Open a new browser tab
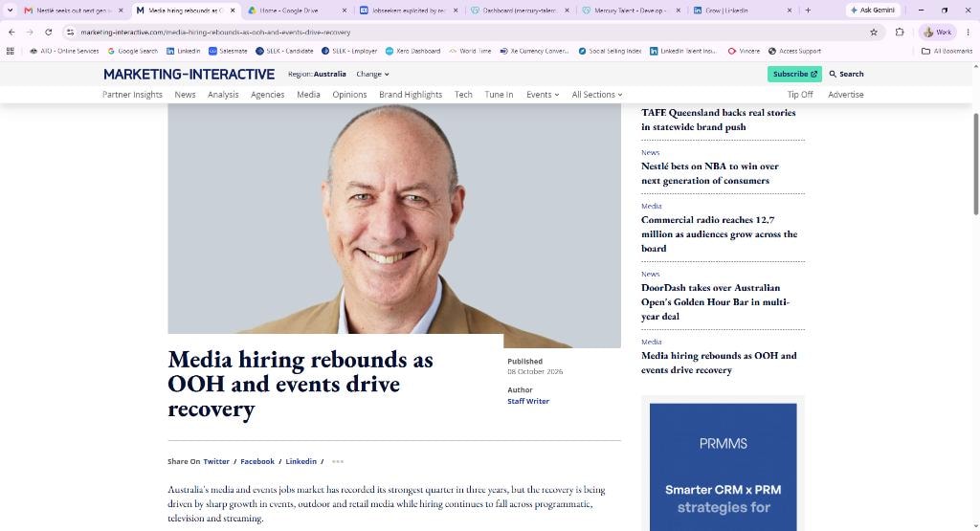Screen dimensions: 980x531 point(808,10)
